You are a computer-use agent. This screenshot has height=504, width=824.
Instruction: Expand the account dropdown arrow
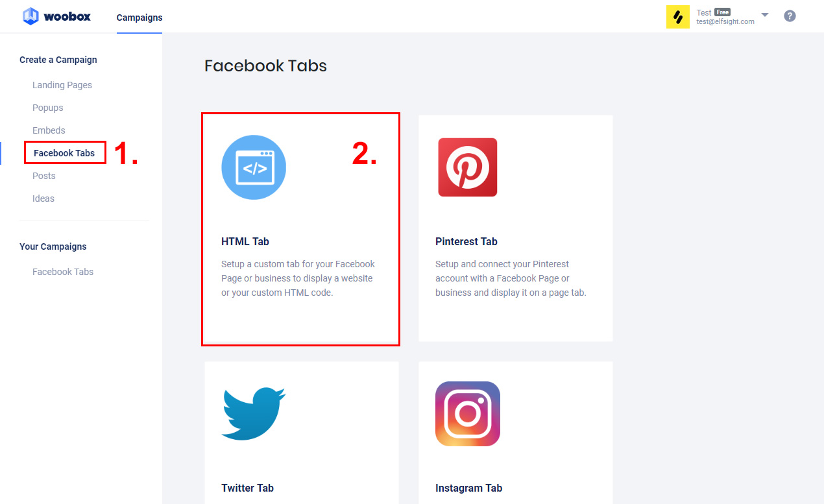click(x=765, y=15)
